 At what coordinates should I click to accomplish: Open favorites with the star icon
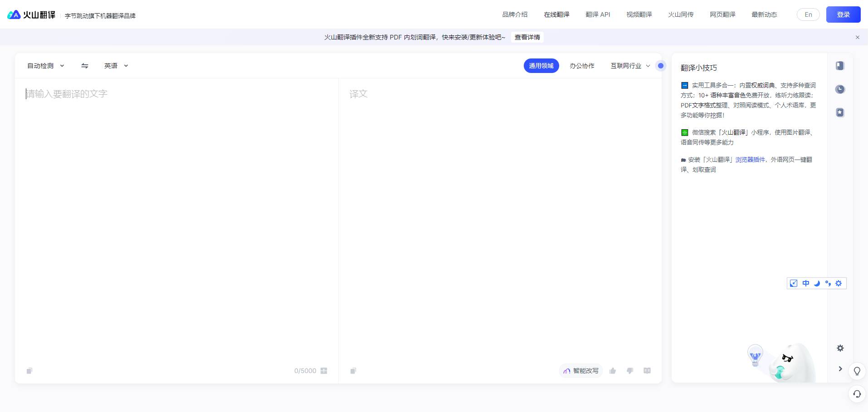pyautogui.click(x=840, y=112)
